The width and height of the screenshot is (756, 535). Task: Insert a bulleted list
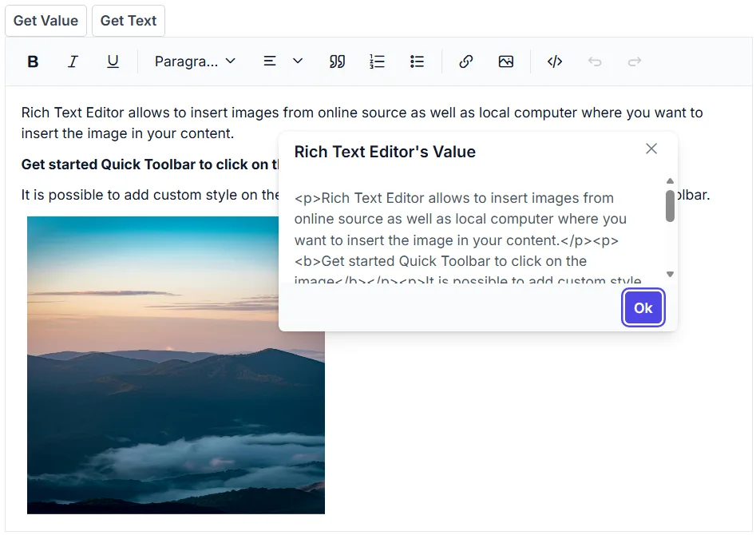pyautogui.click(x=417, y=61)
